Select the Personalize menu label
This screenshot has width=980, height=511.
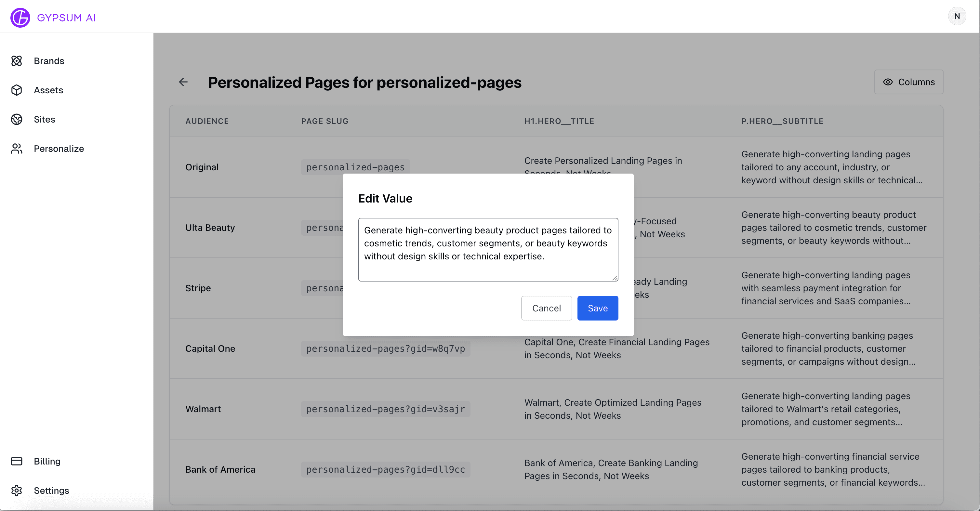(59, 149)
